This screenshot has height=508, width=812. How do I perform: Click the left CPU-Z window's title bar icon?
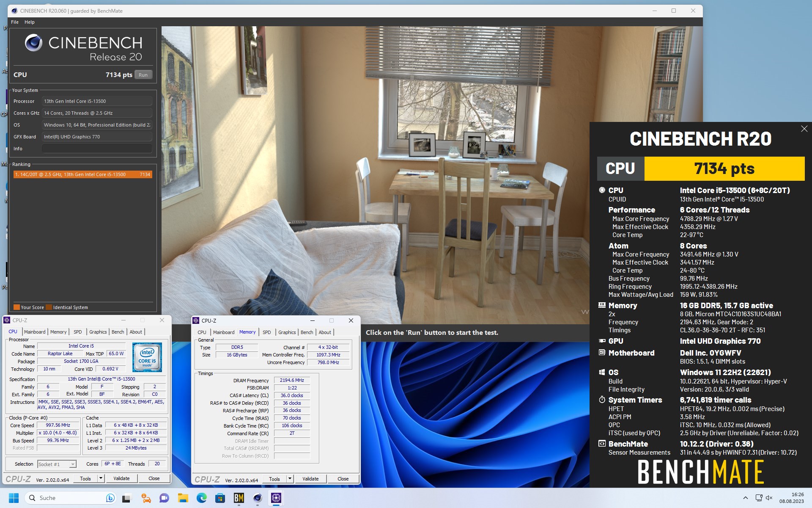7,320
